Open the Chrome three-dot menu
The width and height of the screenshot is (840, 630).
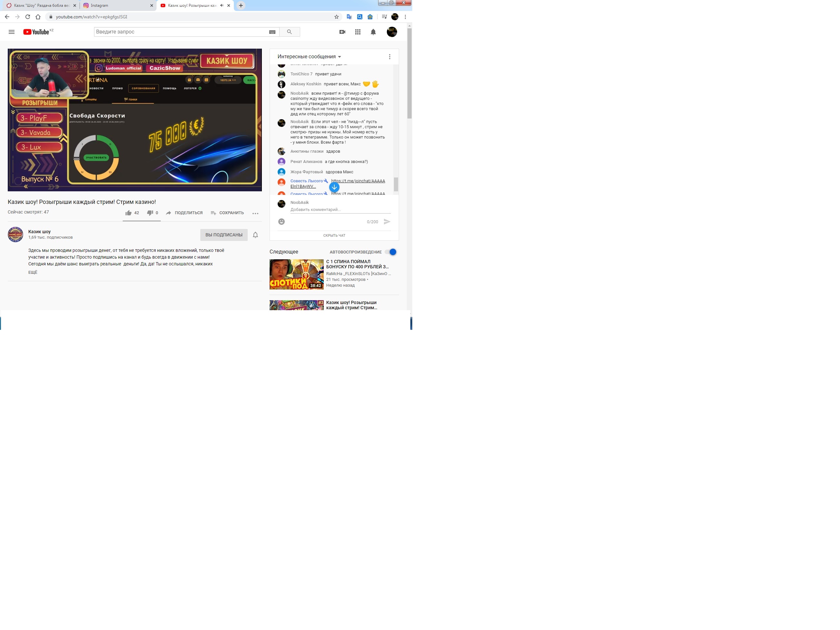coord(405,17)
